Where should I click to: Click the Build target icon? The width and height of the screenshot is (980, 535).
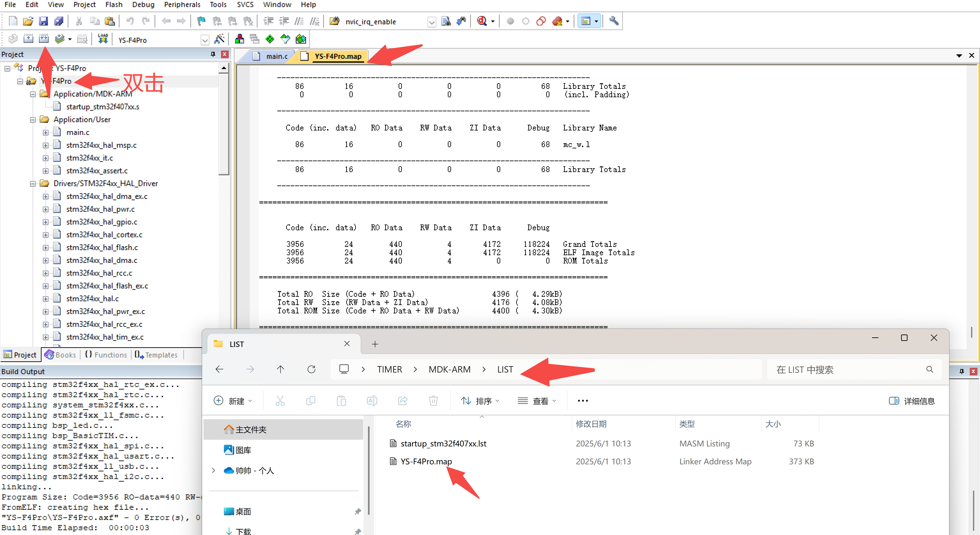click(x=28, y=38)
